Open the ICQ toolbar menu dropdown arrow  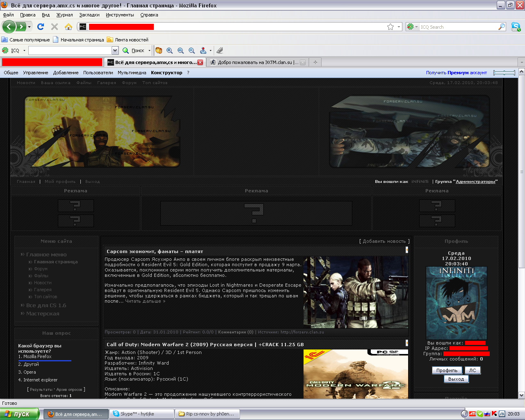pyautogui.click(x=24, y=50)
